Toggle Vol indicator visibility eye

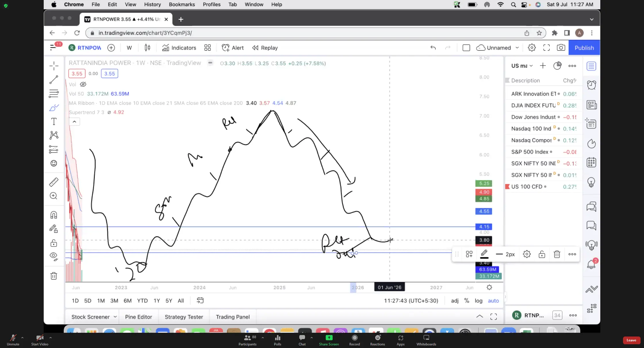click(x=83, y=84)
